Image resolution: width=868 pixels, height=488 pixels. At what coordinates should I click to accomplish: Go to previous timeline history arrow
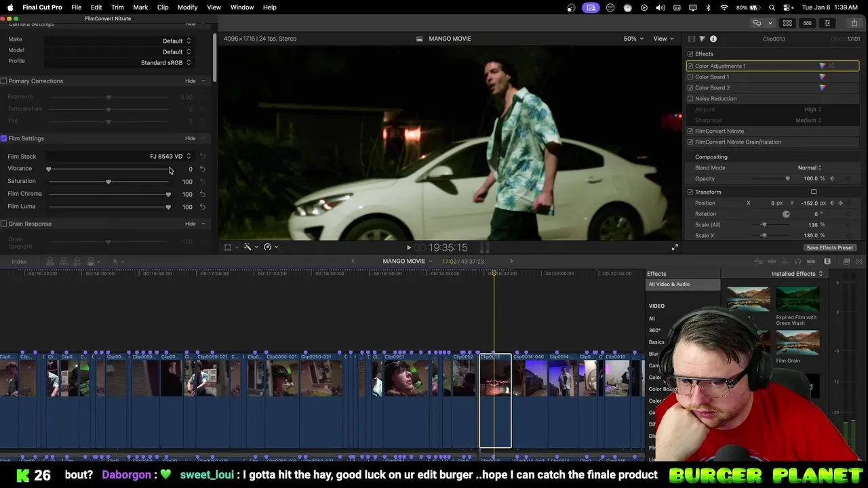353,261
